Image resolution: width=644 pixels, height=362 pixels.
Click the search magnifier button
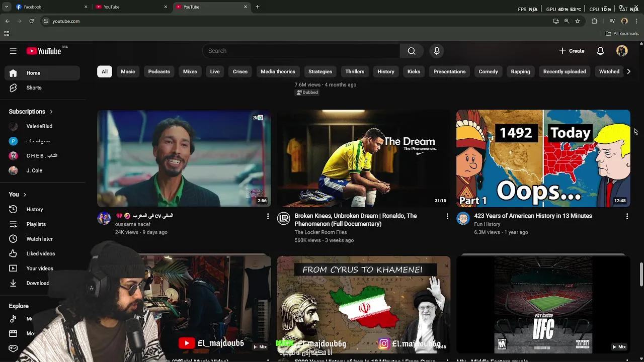412,51
